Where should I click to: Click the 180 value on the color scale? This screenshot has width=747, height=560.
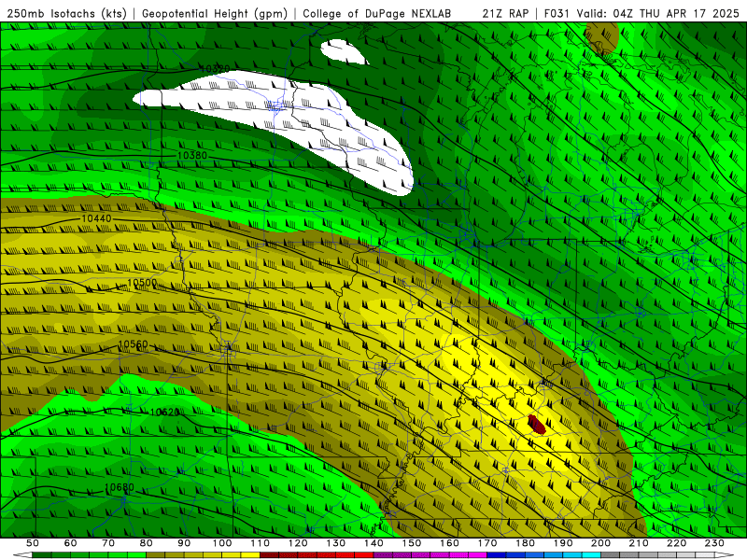(525, 543)
